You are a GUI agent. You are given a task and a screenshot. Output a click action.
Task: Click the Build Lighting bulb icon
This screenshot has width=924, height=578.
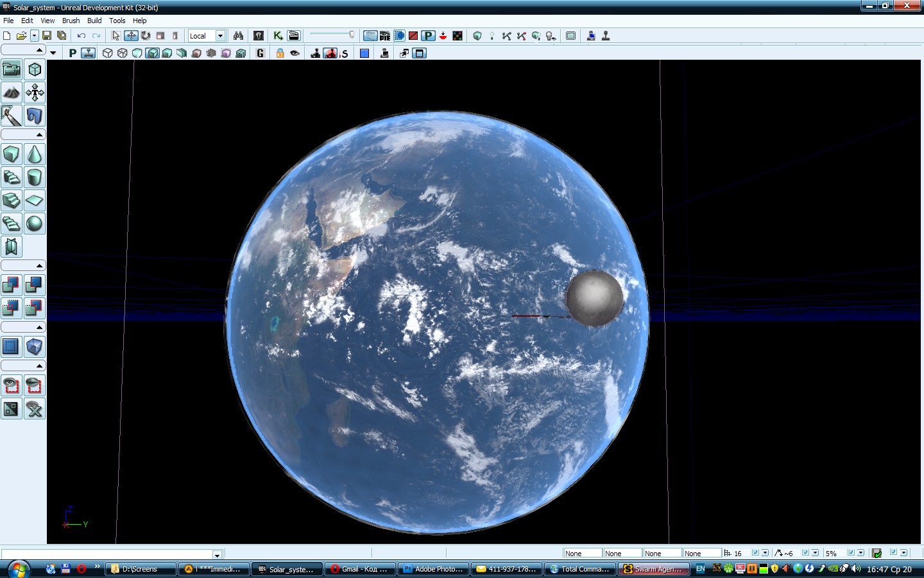pos(492,36)
